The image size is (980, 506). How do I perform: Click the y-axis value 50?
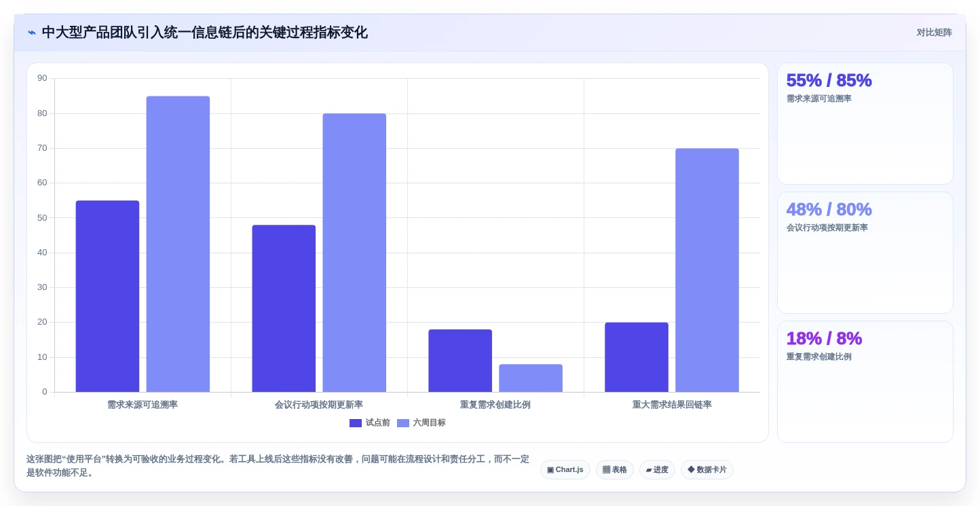tap(42, 218)
